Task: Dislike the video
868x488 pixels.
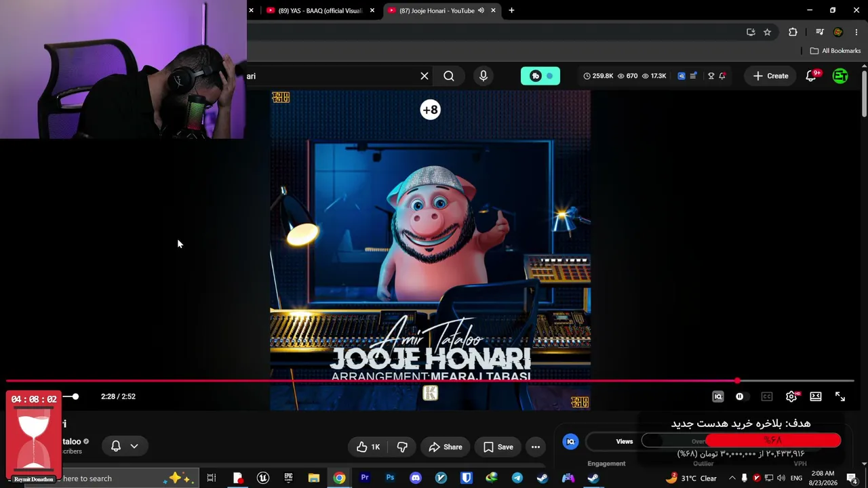Action: [x=402, y=447]
